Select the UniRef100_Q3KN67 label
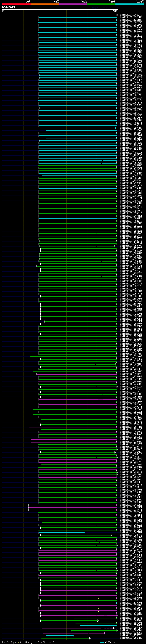The image size is (146, 644). tap(131, 30)
